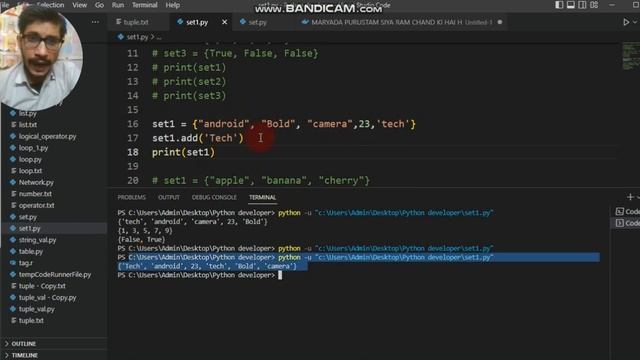The width and height of the screenshot is (640, 360).
Task: Open loop.txt in the Explorer
Action: [30, 171]
